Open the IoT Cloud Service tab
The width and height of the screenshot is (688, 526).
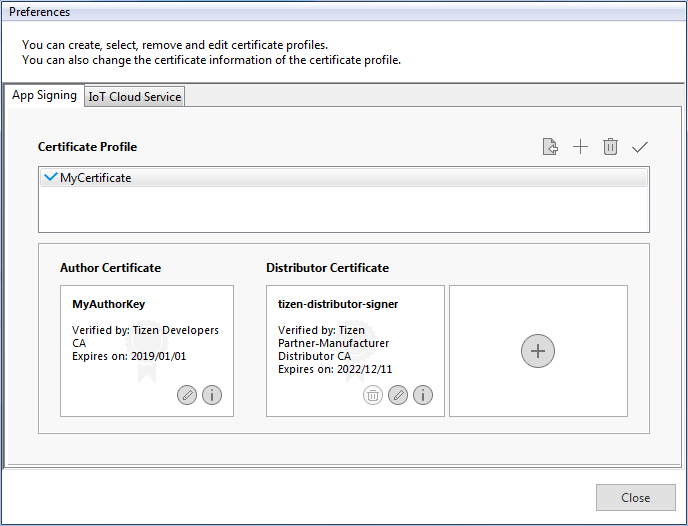point(134,97)
